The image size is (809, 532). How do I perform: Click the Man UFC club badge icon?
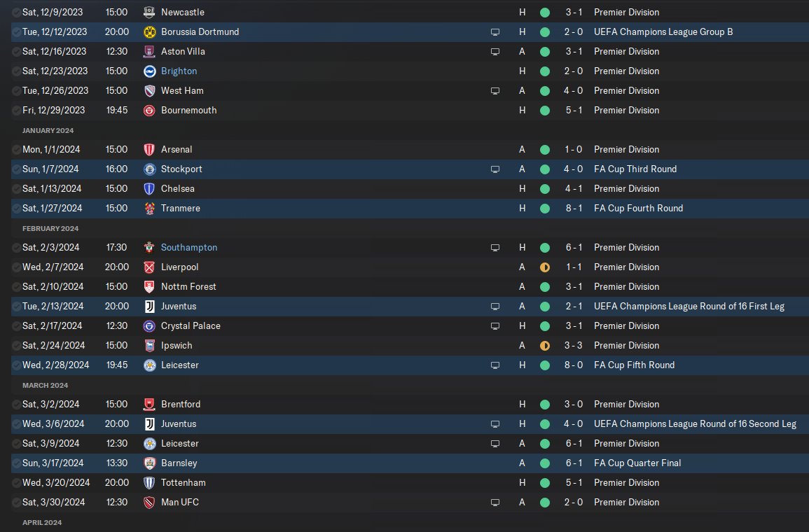tap(148, 502)
